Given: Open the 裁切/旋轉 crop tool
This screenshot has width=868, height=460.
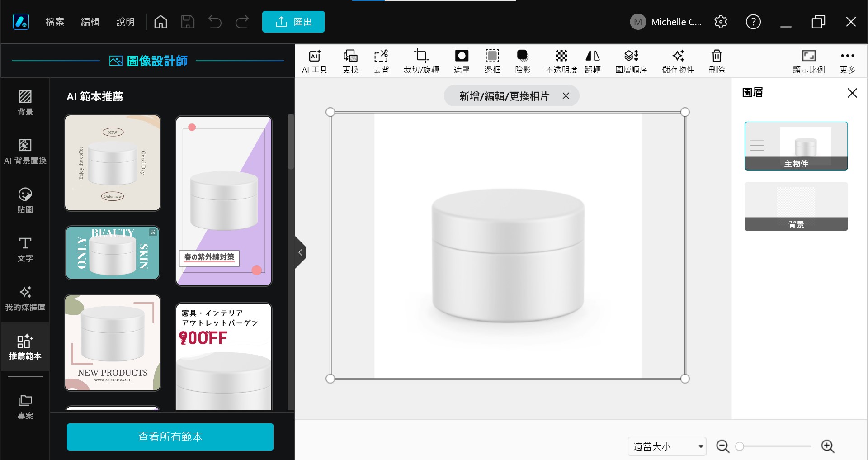Looking at the screenshot, I should pos(421,62).
